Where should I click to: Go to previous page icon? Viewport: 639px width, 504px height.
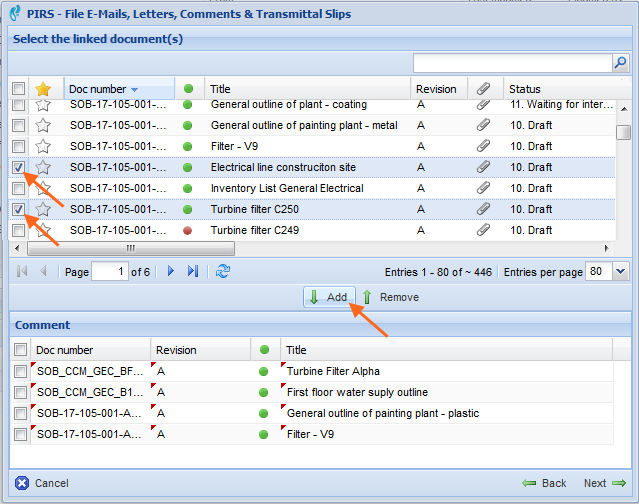click(44, 271)
